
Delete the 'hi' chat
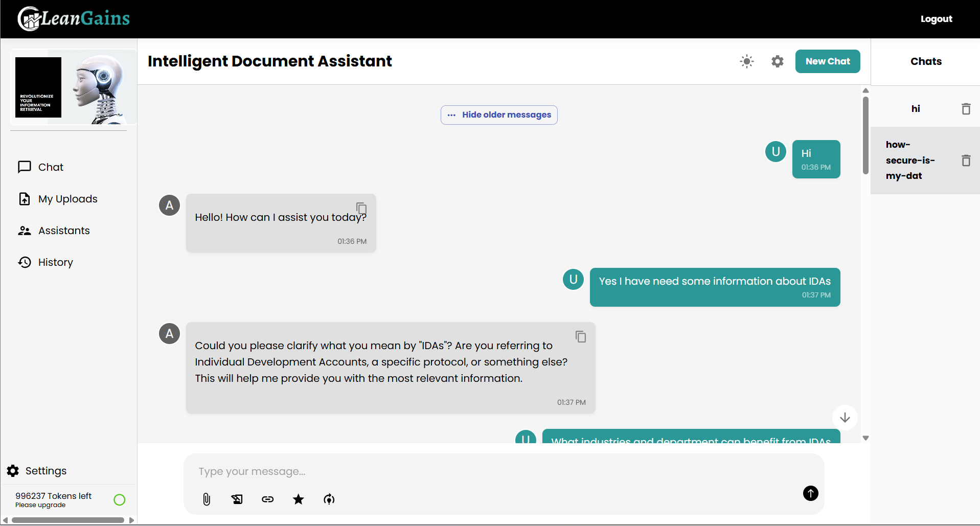click(966, 108)
